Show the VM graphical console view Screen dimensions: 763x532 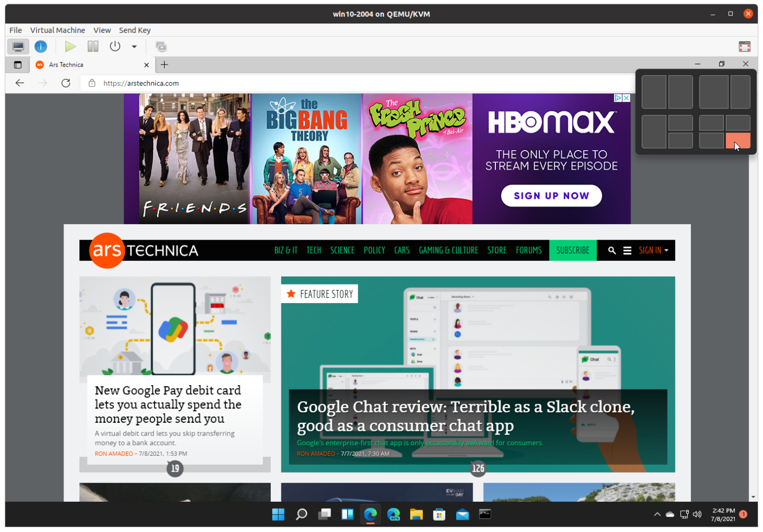pos(18,47)
